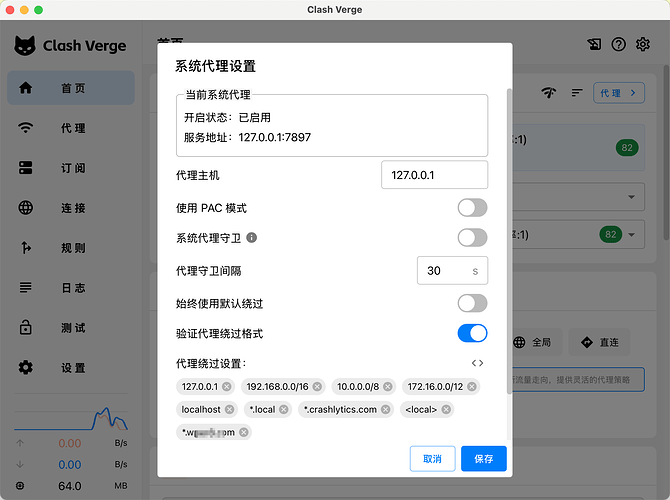670x500 pixels.
Task: Go to 连接 menu item
Action: (71, 208)
